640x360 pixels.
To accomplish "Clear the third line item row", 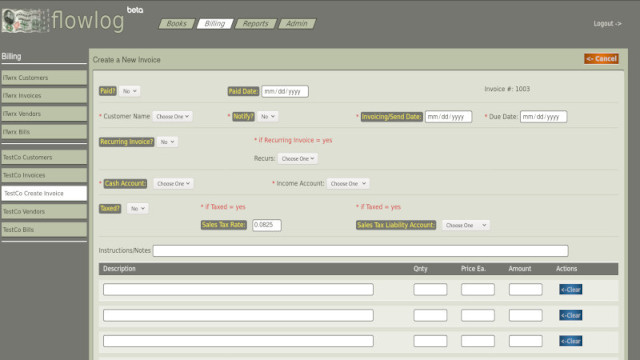I will (x=571, y=341).
